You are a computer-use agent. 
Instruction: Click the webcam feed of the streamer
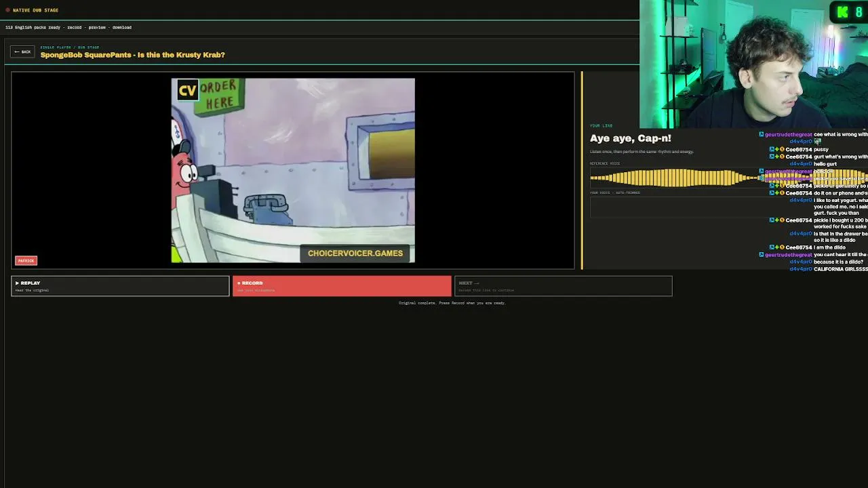[x=753, y=64]
